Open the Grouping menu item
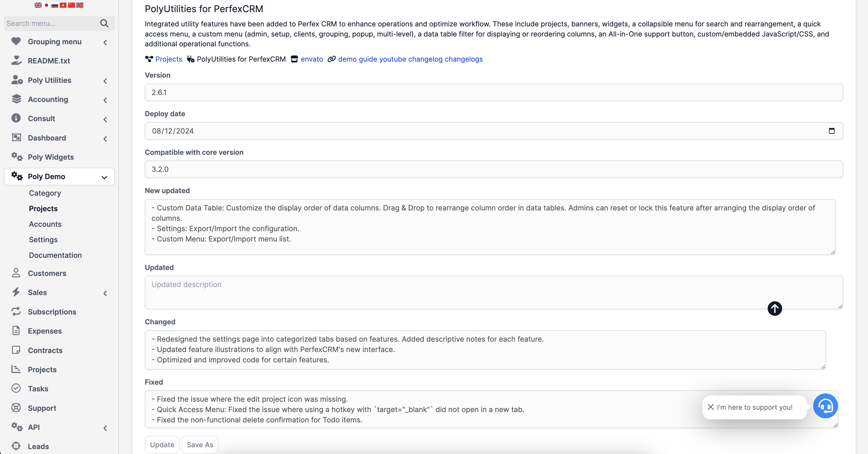Viewport: 868px width, 454px height. (55, 42)
